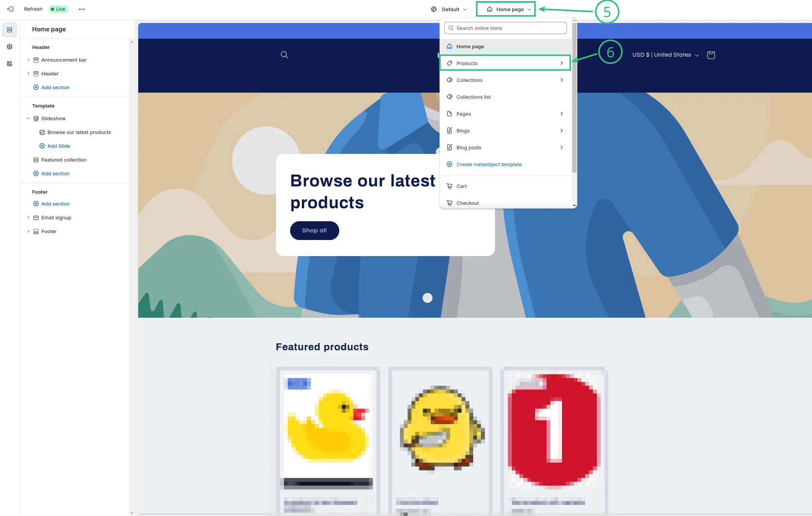Open the Theme settings gear icon
The width and height of the screenshot is (812, 516).
tap(10, 47)
